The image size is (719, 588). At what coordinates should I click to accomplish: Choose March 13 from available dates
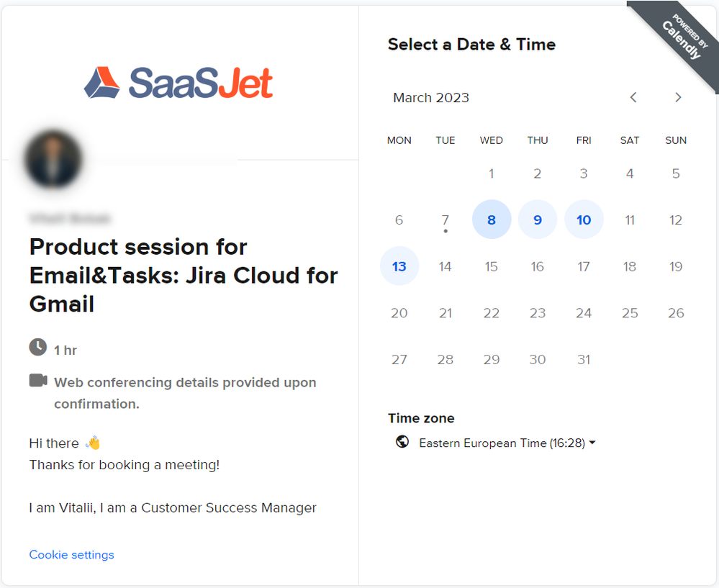pyautogui.click(x=399, y=266)
